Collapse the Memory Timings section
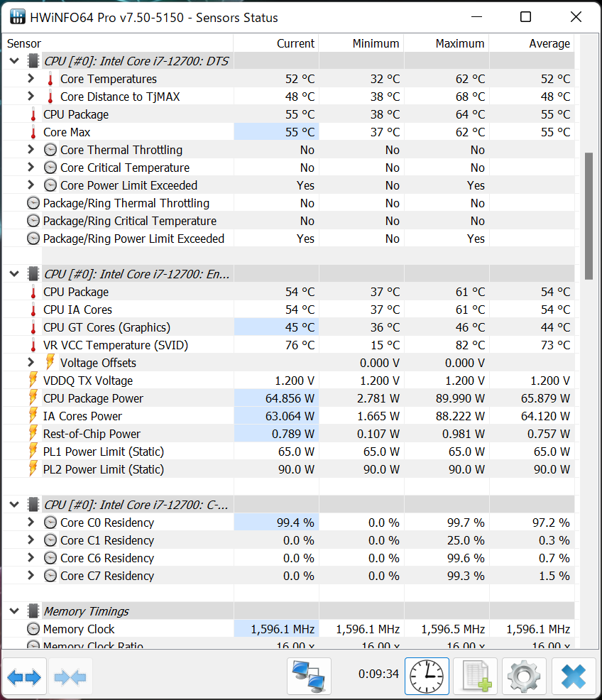The image size is (602, 700). point(14,611)
